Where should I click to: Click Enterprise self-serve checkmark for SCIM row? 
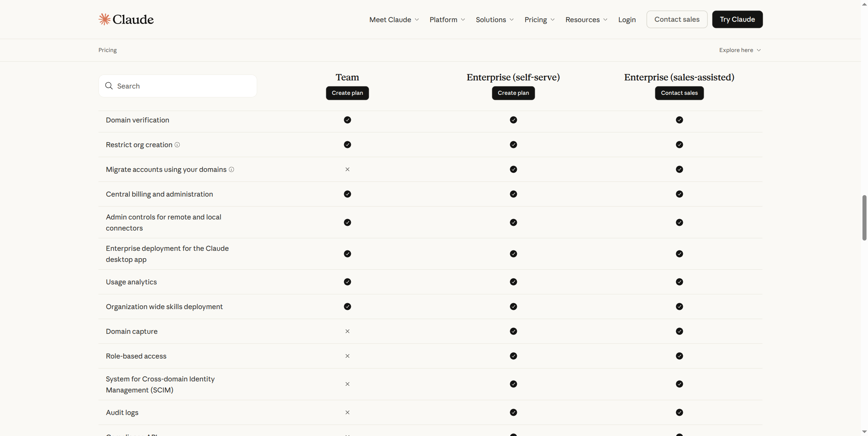click(x=513, y=384)
